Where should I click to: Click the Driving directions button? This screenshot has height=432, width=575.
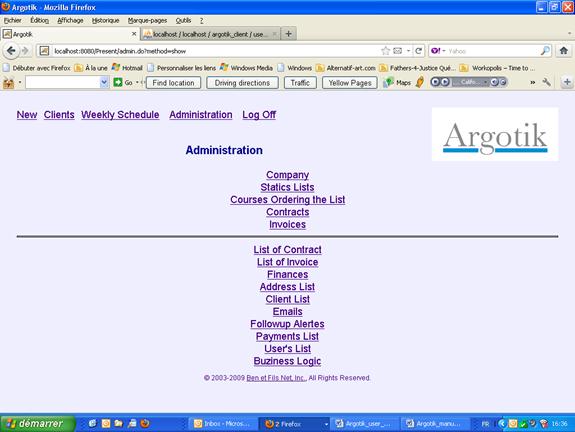point(242,83)
